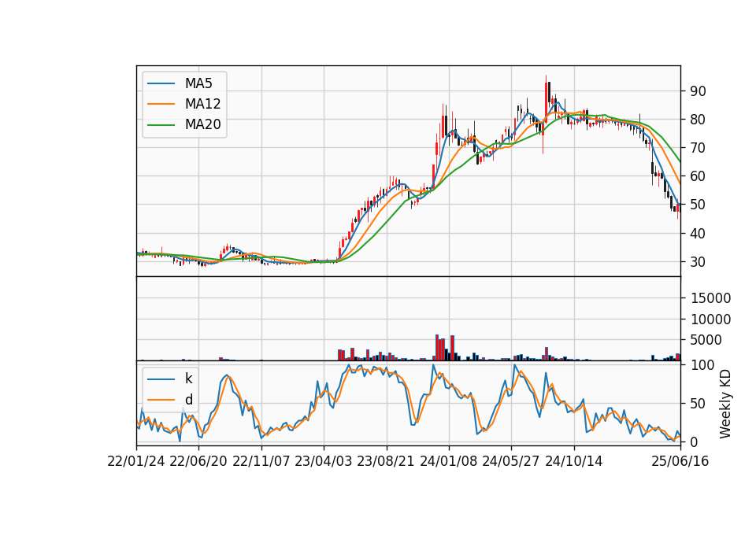Image resolution: width=756 pixels, height=543 pixels.
Task: Select the blue k legend line sample
Action: pyautogui.click(x=161, y=379)
